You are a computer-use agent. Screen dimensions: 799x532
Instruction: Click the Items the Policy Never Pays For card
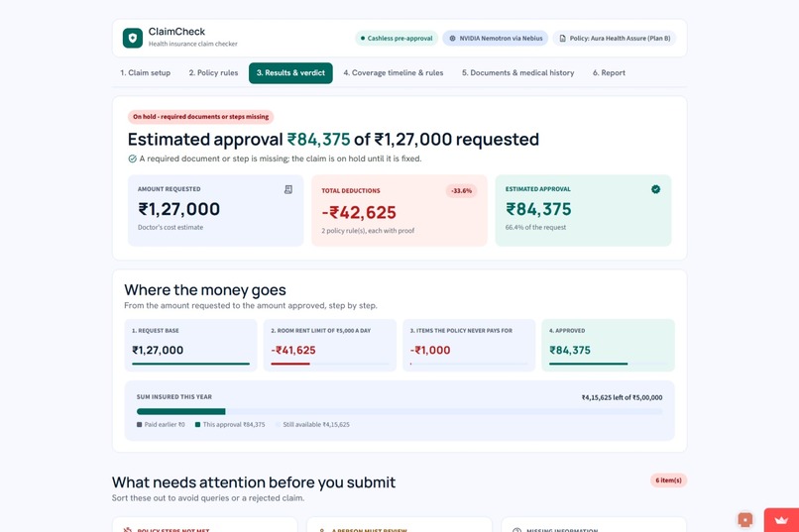point(469,345)
